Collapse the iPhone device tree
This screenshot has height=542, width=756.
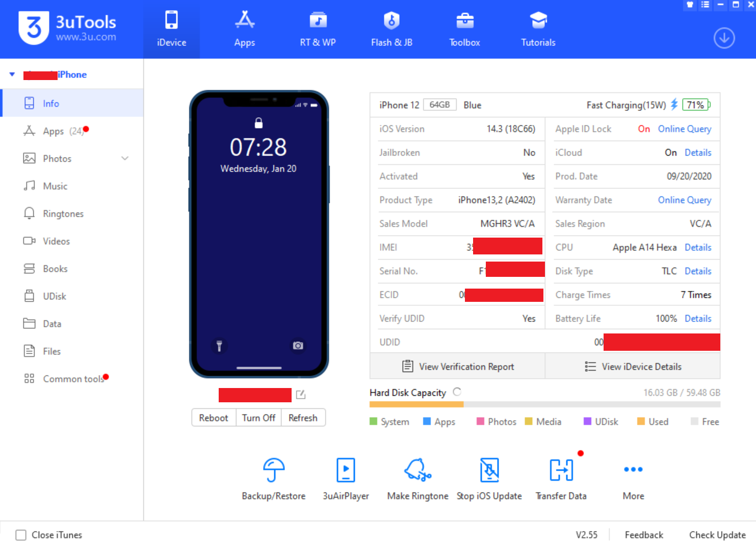tap(12, 74)
